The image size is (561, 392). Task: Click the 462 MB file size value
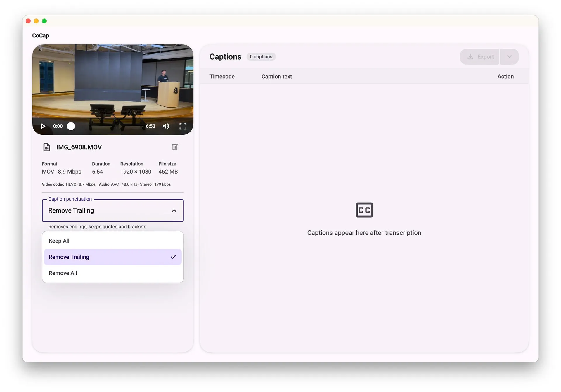168,172
